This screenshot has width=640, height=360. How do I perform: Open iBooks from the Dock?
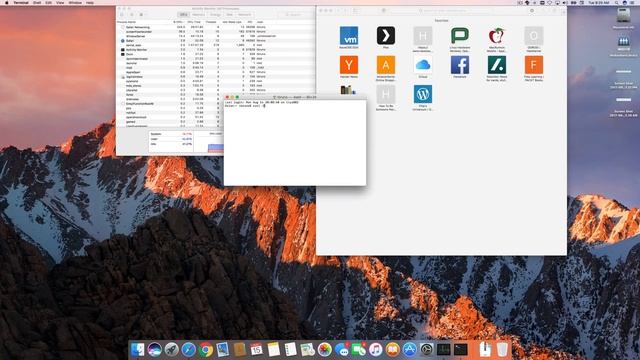point(393,350)
